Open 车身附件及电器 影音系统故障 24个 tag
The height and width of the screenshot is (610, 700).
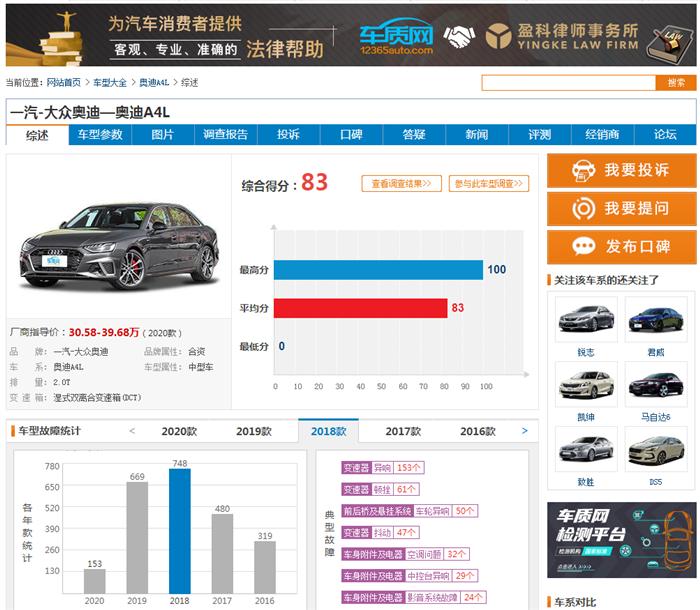[414, 597]
